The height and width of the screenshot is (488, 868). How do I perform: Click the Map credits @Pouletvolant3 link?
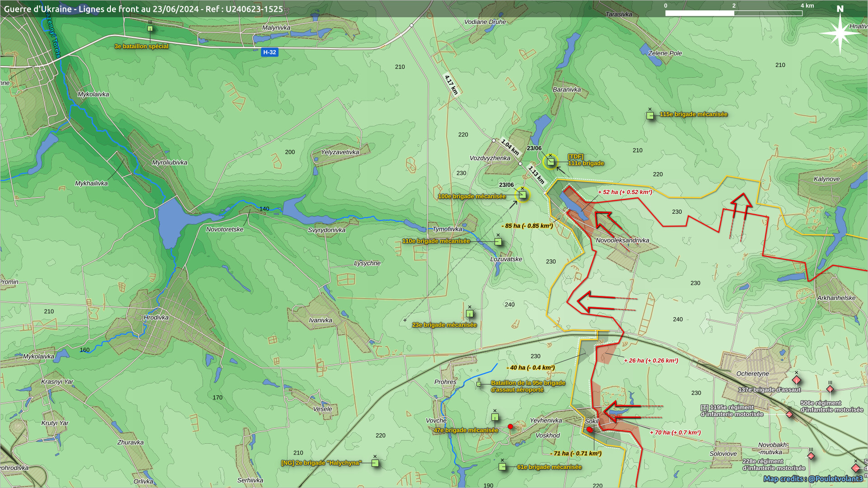coord(813,479)
